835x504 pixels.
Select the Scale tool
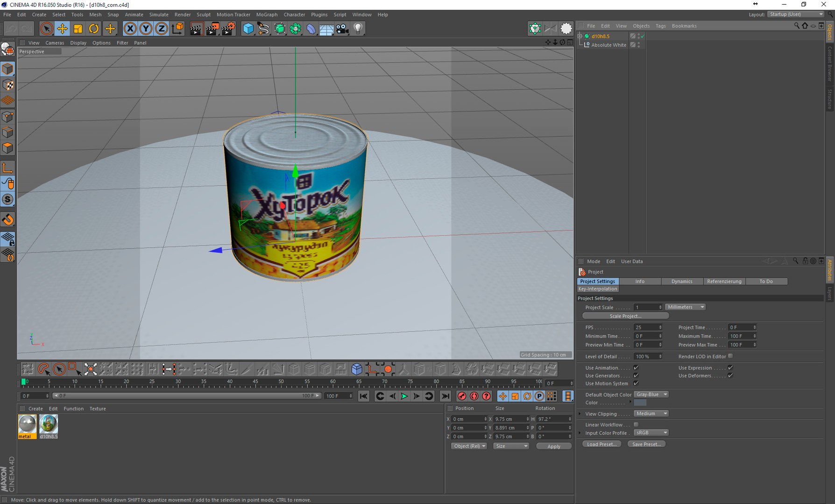coord(78,29)
